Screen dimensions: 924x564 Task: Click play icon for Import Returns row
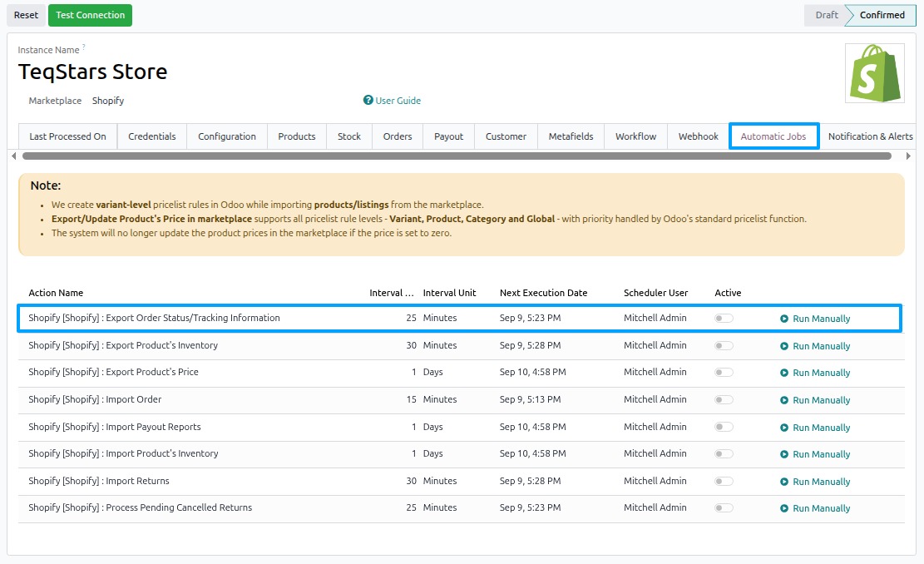tap(784, 482)
